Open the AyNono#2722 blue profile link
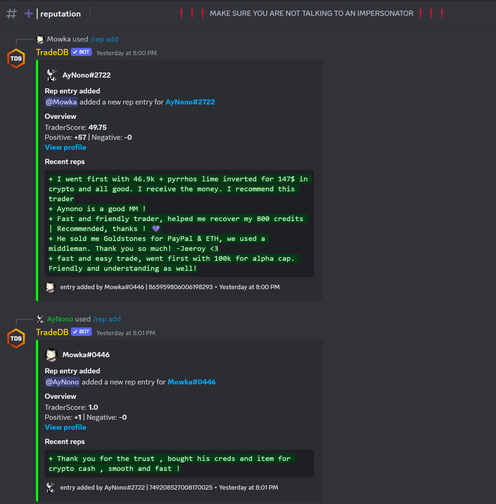The height and width of the screenshot is (504, 496). [190, 102]
